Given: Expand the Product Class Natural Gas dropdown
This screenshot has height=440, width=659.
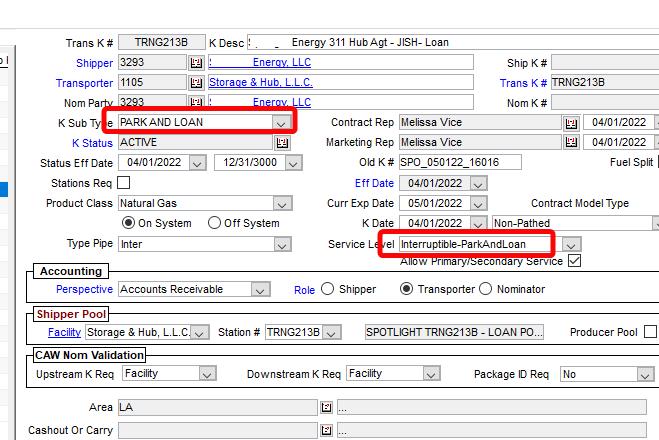Looking at the screenshot, I should tap(281, 203).
